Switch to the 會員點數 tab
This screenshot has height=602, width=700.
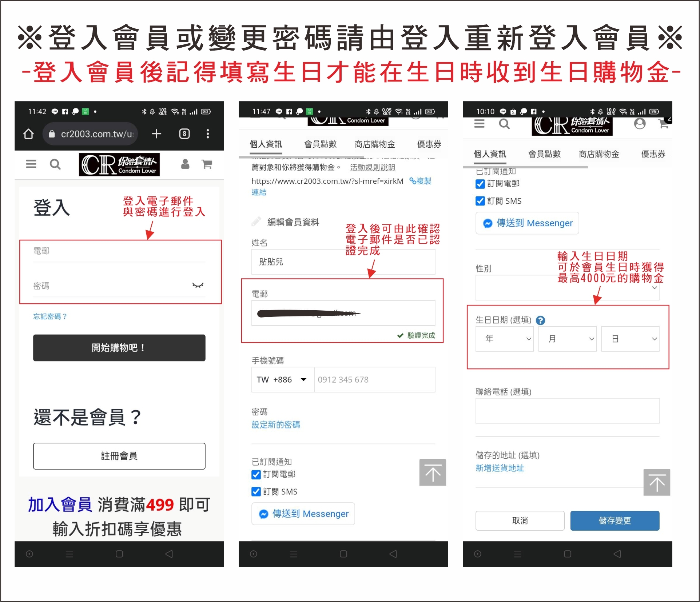point(320,144)
